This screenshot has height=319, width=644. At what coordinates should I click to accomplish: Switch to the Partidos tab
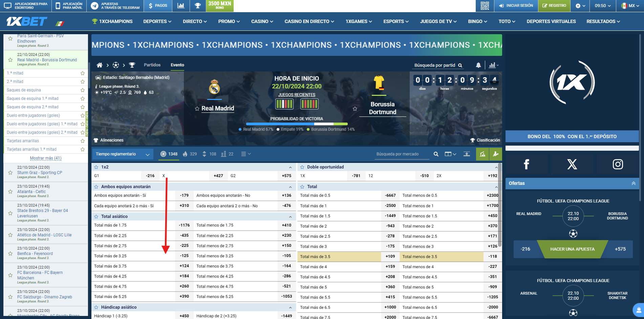click(152, 65)
